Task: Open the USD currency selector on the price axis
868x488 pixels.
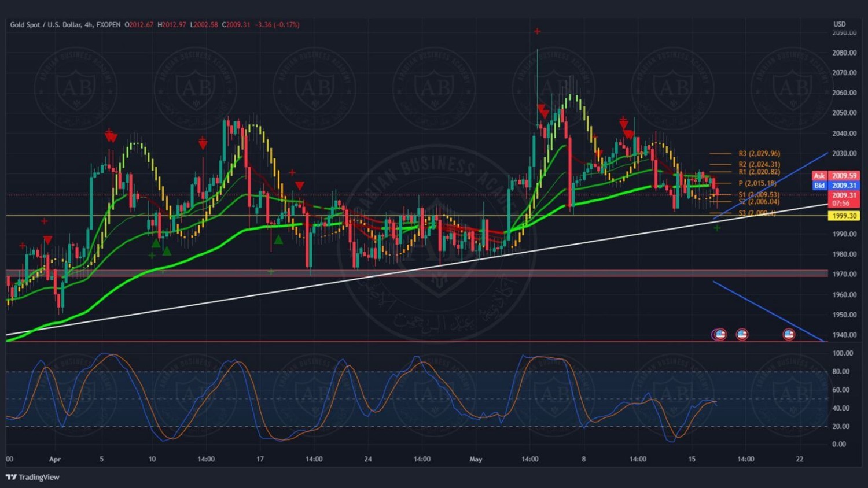Action: coord(839,24)
